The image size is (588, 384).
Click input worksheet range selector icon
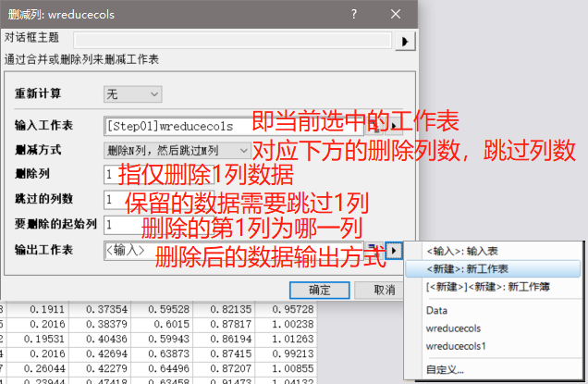click(374, 126)
